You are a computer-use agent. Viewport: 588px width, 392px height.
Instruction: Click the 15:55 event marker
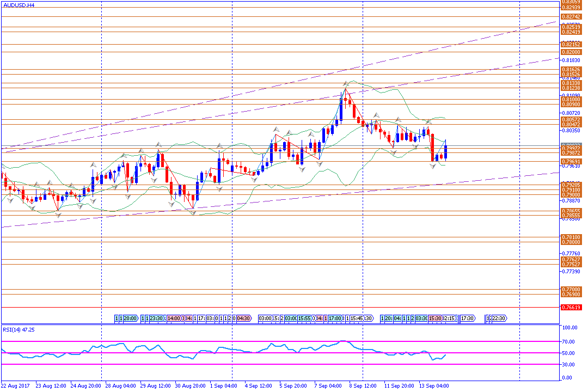305,318
